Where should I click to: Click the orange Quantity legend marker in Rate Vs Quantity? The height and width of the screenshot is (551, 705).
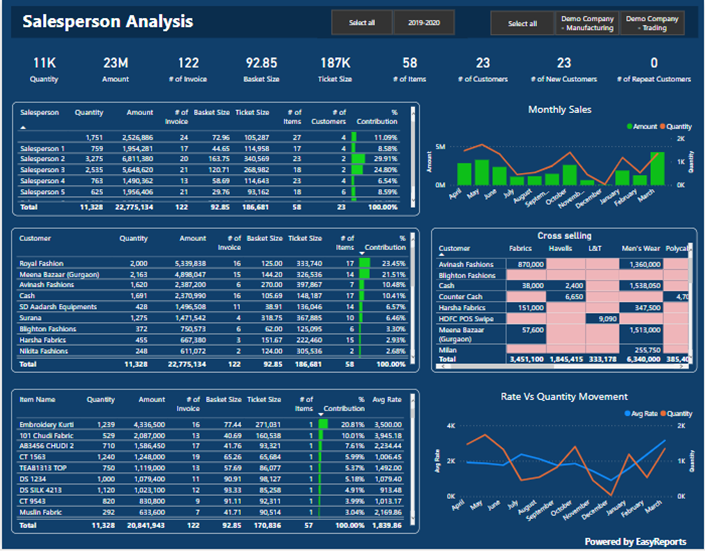tap(663, 413)
